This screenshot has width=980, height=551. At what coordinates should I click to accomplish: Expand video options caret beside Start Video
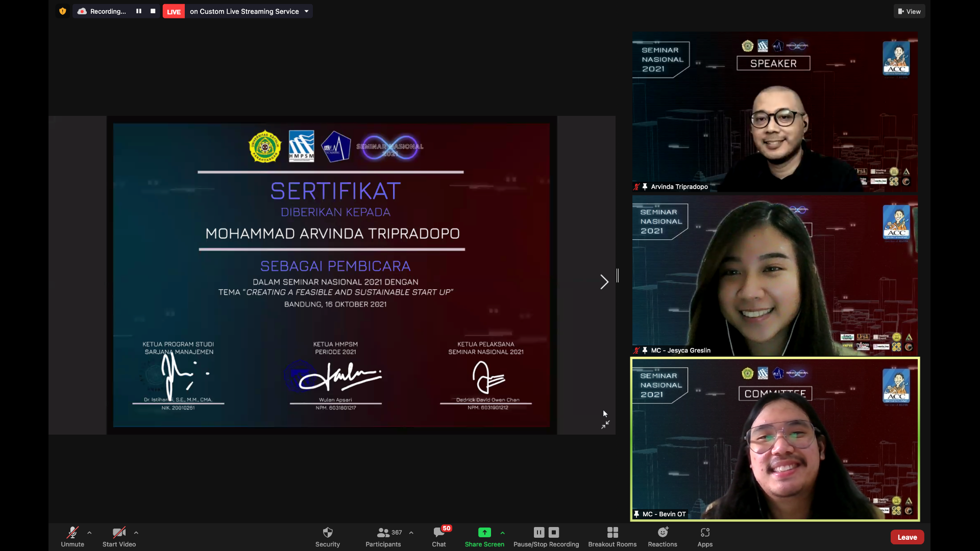pyautogui.click(x=136, y=533)
